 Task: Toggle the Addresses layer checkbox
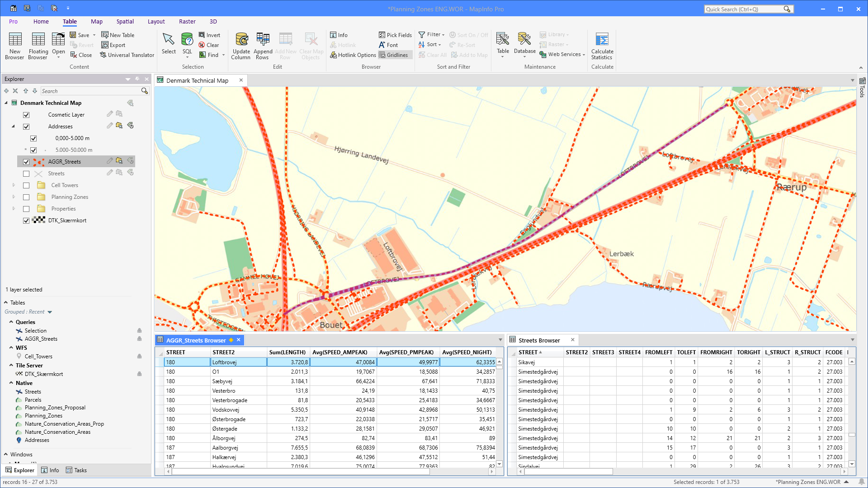pos(26,127)
